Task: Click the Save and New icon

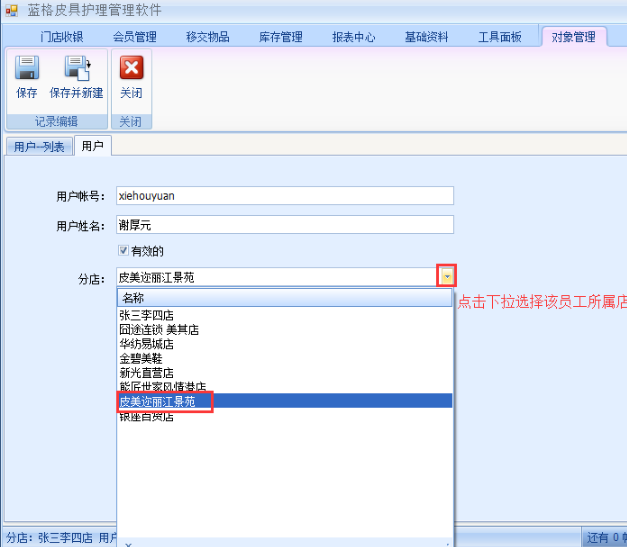Action: pos(77,68)
